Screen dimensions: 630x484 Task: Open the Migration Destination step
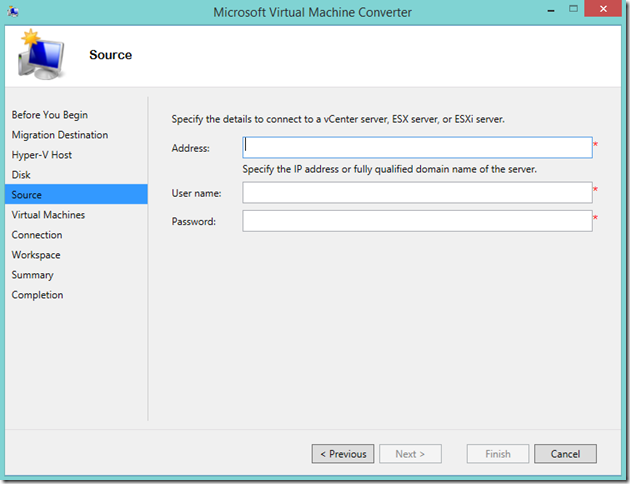(x=59, y=135)
